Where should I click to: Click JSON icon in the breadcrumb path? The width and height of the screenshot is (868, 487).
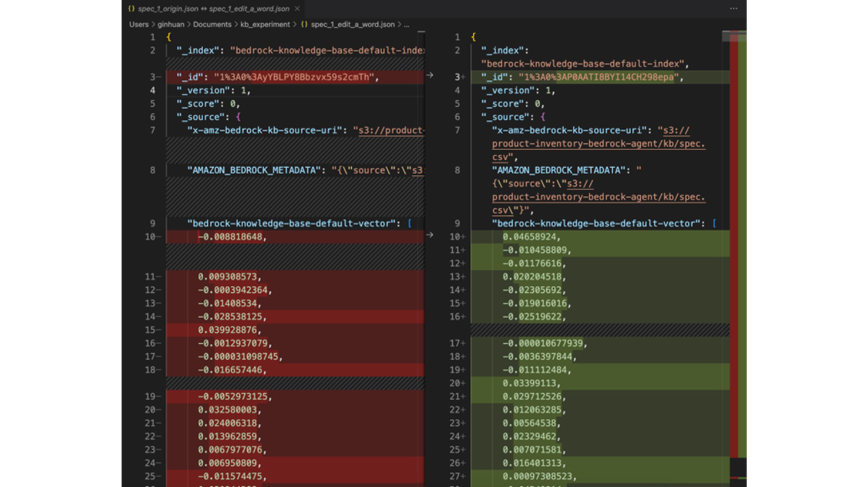[x=304, y=25]
